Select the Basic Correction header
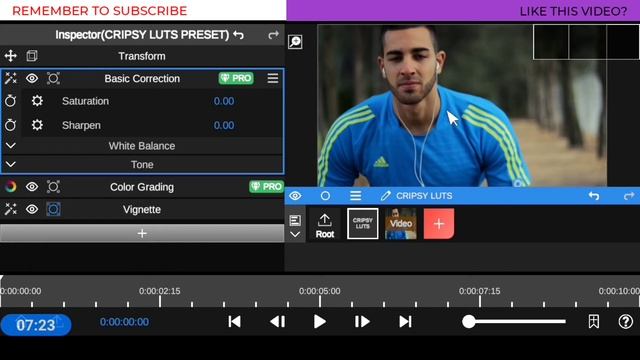This screenshot has width=640, height=360. pos(142,78)
